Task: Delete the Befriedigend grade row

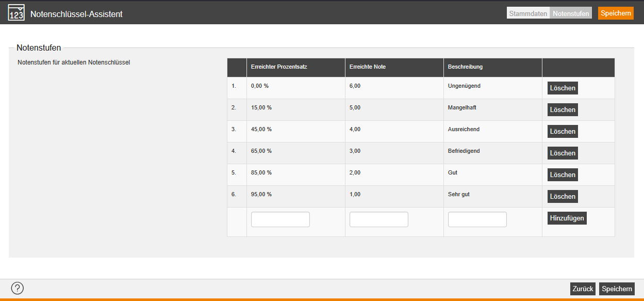Action: [563, 153]
